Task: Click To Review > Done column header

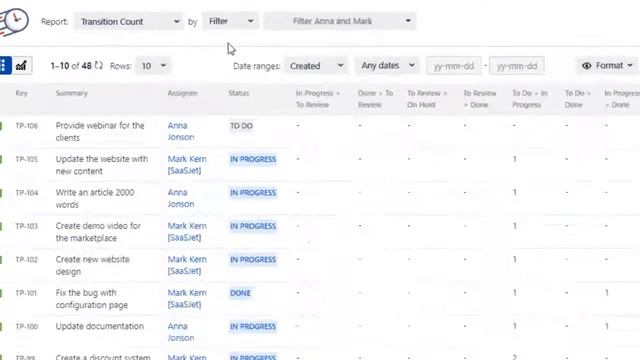Action: pyautogui.click(x=480, y=99)
